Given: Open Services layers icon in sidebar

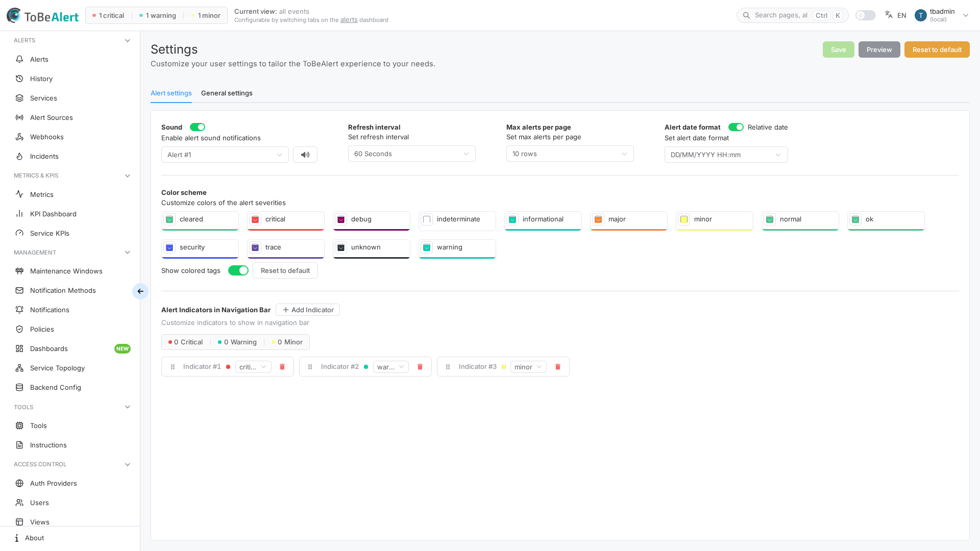Looking at the screenshot, I should [x=19, y=98].
